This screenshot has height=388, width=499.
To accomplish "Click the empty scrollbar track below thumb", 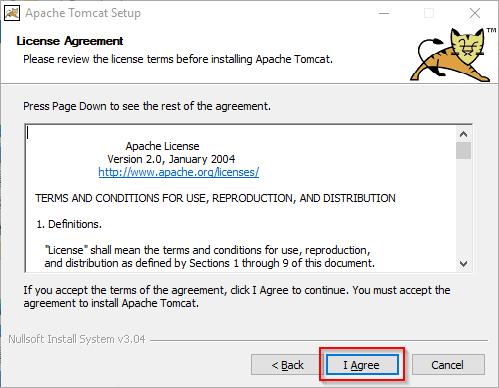I will click(463, 208).
